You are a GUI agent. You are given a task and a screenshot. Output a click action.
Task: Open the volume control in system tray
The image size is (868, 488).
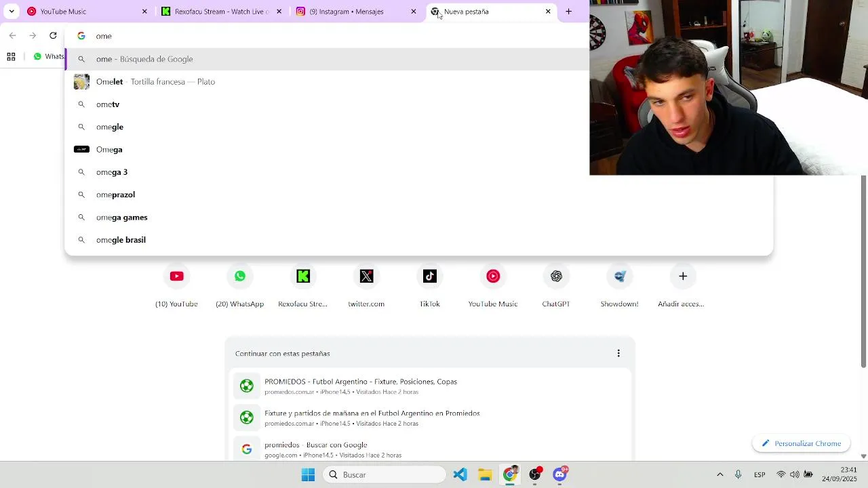coord(794,474)
